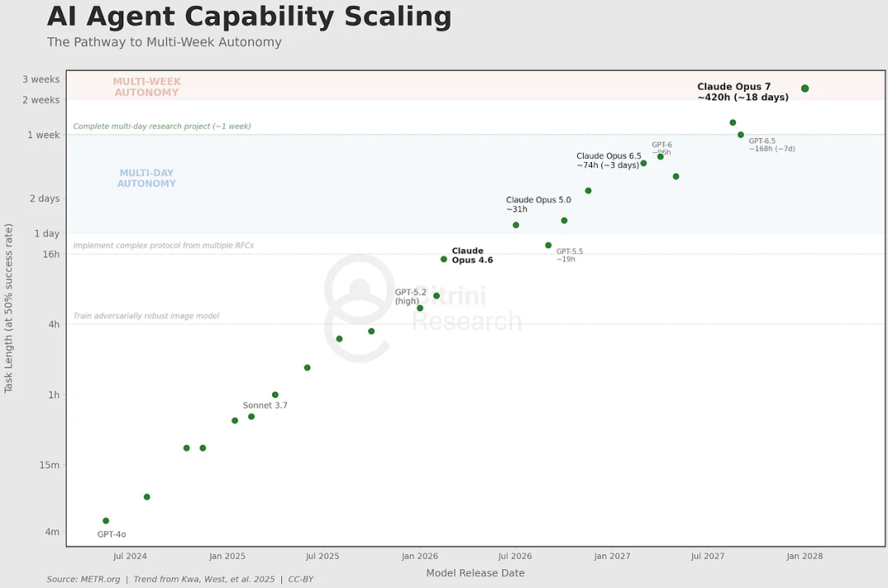This screenshot has height=588, width=888.
Task: Select the MULTI-WEEK AUTONOMY band label
Action: coord(146,87)
